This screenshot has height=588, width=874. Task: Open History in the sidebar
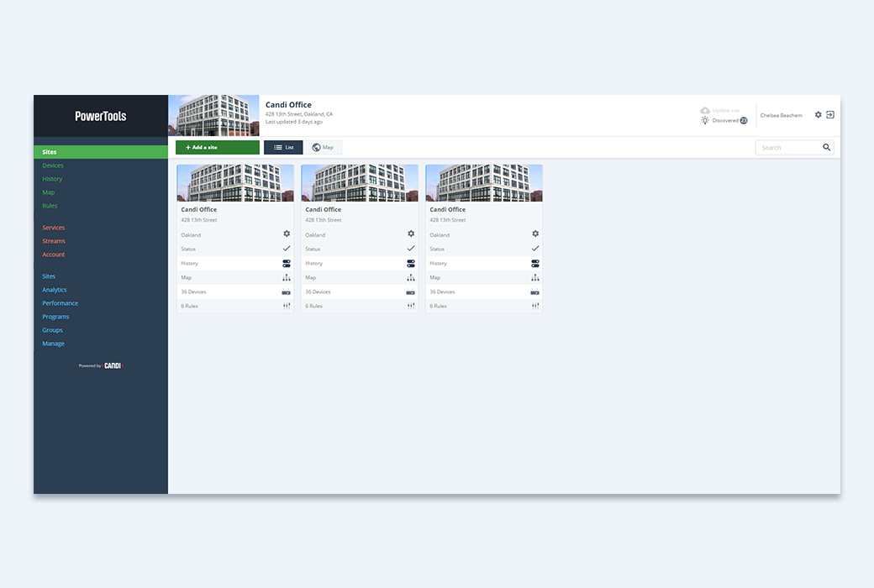click(52, 179)
